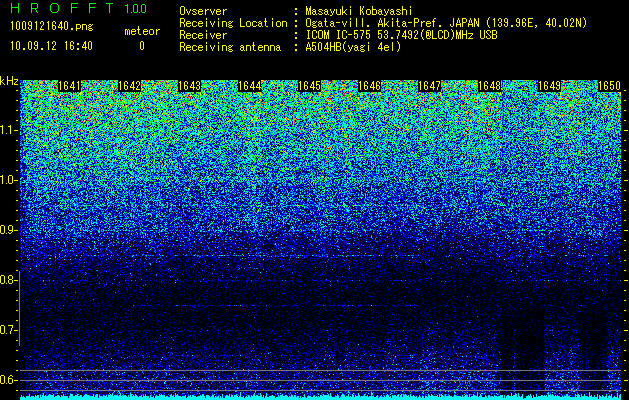Click the 1646 time marker
The height and width of the screenshot is (400, 629).
[x=369, y=86]
